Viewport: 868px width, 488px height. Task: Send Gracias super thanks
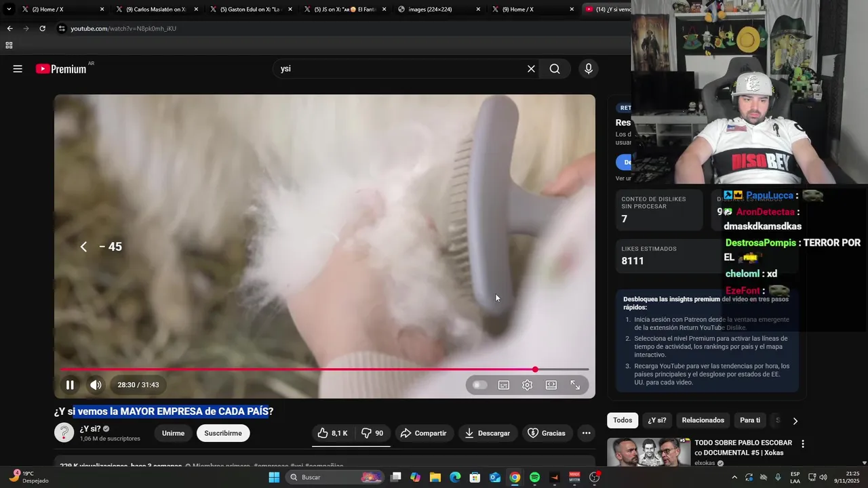point(547,433)
